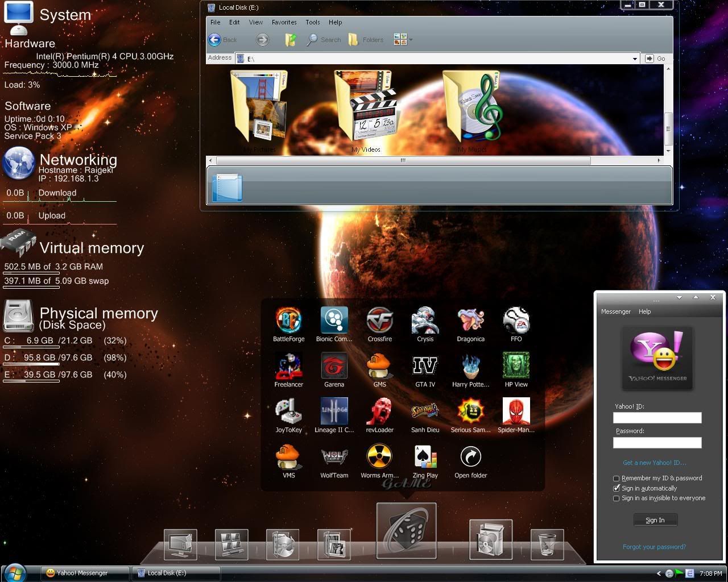Toggle the Folders pane button in Explorer
The height and width of the screenshot is (582, 728).
pos(366,40)
